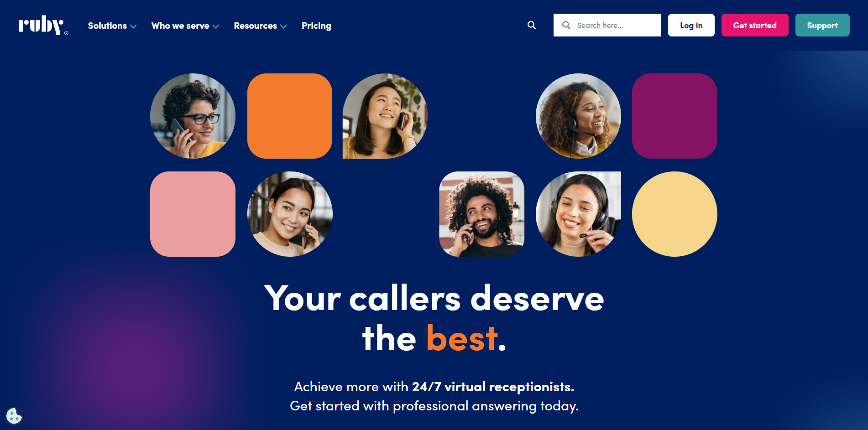Click the pink Get started button
The width and height of the screenshot is (868, 430).
pos(754,25)
